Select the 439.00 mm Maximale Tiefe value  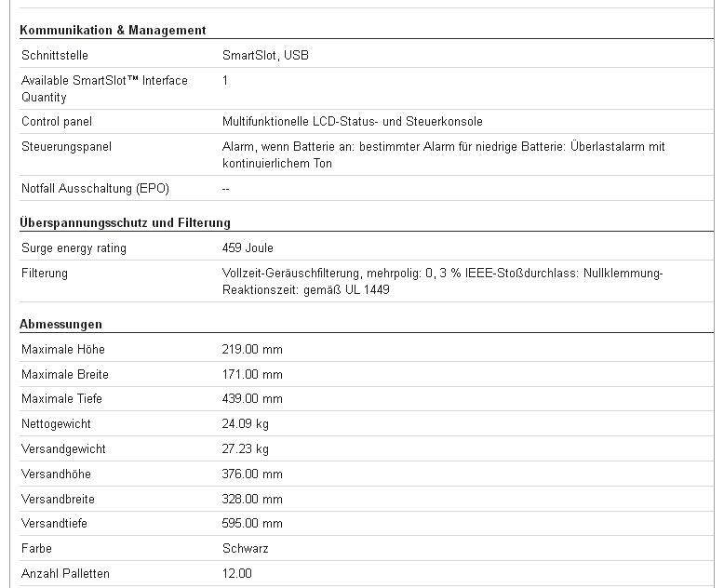tap(252, 399)
